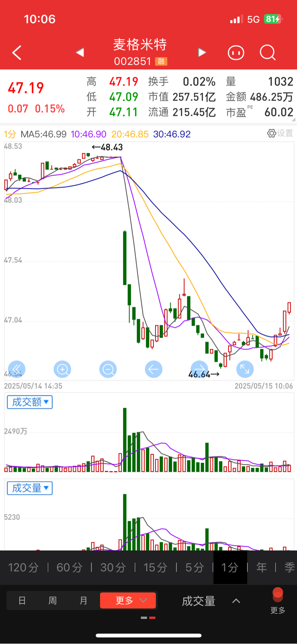Tap the 46.64 low marker on chart

click(204, 374)
